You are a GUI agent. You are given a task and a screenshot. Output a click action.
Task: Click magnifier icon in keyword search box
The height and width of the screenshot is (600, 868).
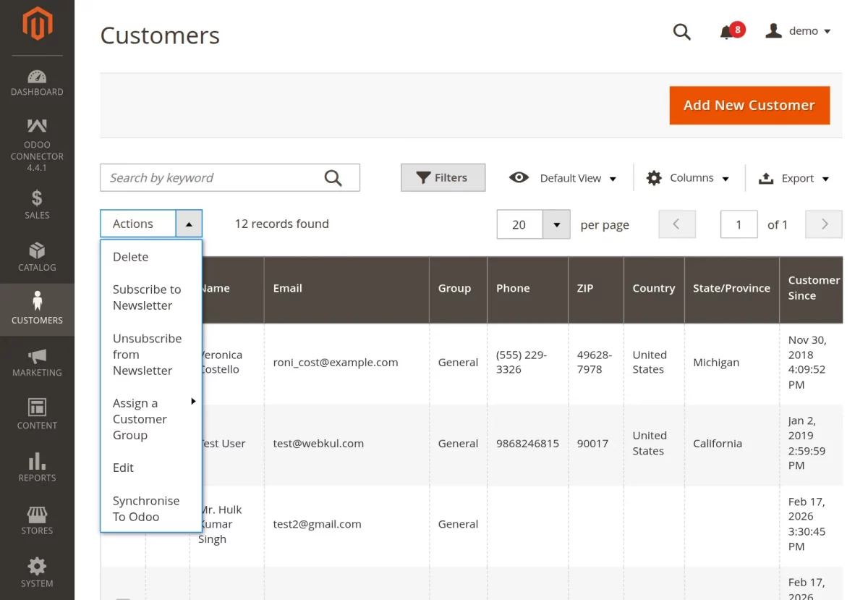333,178
